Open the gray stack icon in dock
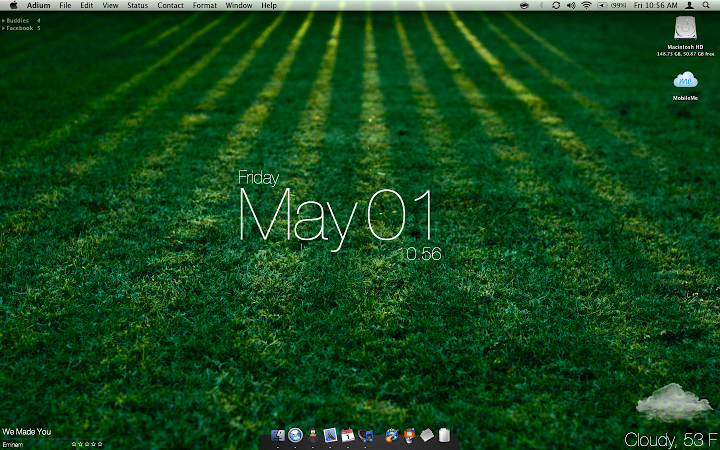 [427, 435]
